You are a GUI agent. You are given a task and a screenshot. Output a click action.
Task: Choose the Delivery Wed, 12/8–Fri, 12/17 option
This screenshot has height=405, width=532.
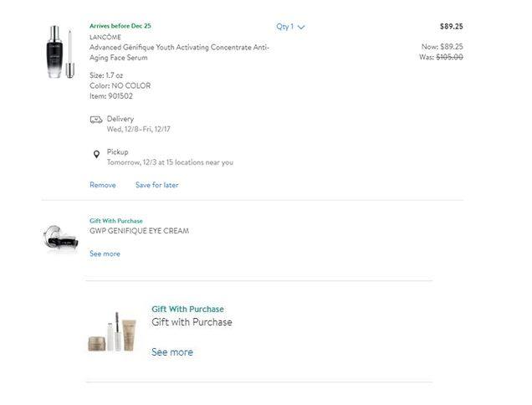(138, 124)
